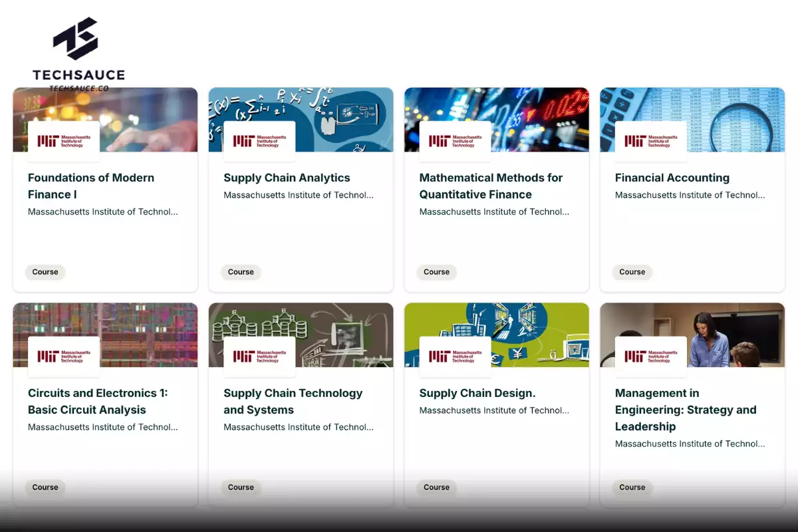Click MIT logo on Supply Chain Technology card
Image resolution: width=798 pixels, height=532 pixels.
[x=259, y=356]
